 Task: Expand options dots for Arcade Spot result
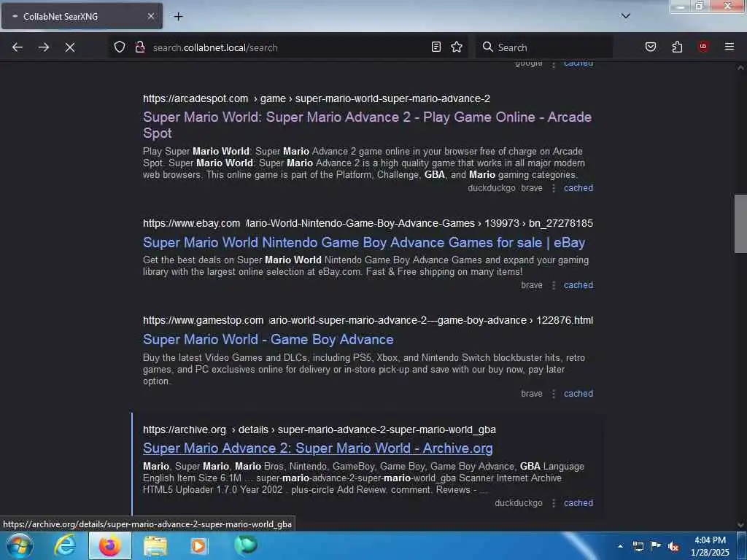(554, 189)
